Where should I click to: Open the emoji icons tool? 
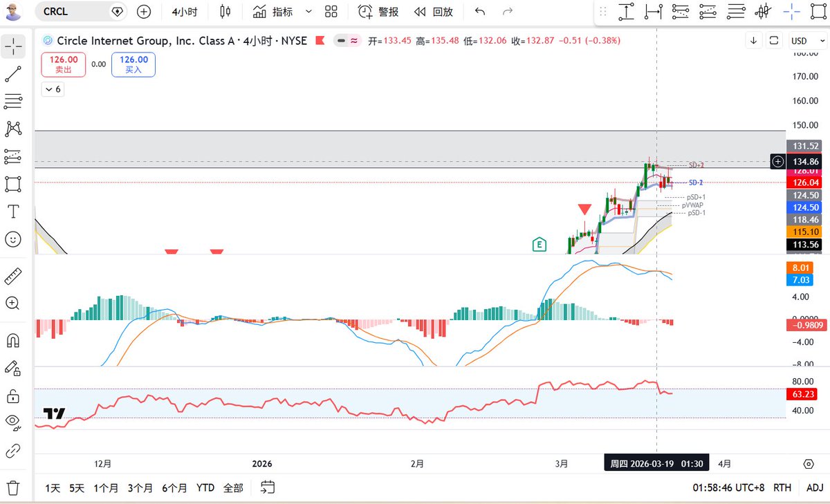click(12, 239)
